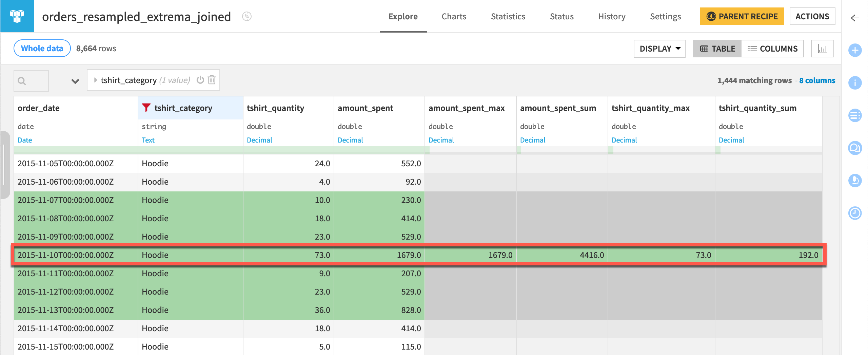868x355 pixels.
Task: Switch to the Statistics tab
Action: click(508, 16)
